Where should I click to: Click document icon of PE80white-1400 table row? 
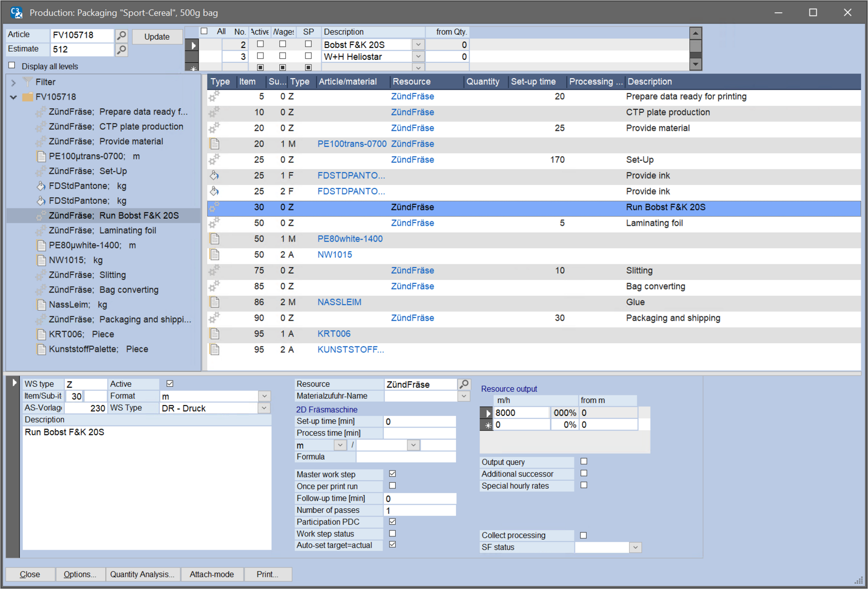click(214, 239)
